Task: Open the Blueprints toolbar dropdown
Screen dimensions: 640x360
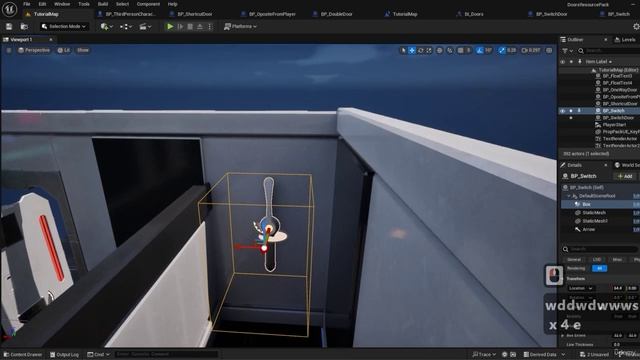Action: pyautogui.click(x=125, y=27)
